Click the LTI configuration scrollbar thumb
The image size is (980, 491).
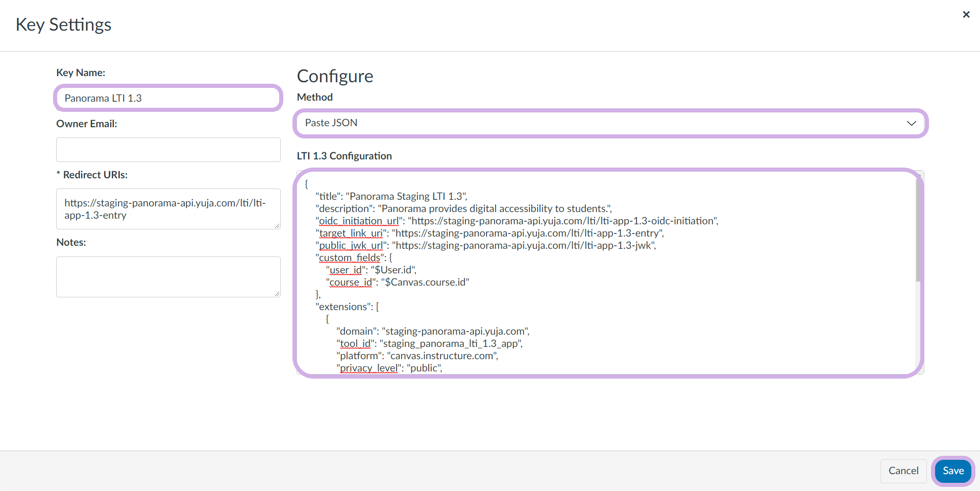(918, 230)
